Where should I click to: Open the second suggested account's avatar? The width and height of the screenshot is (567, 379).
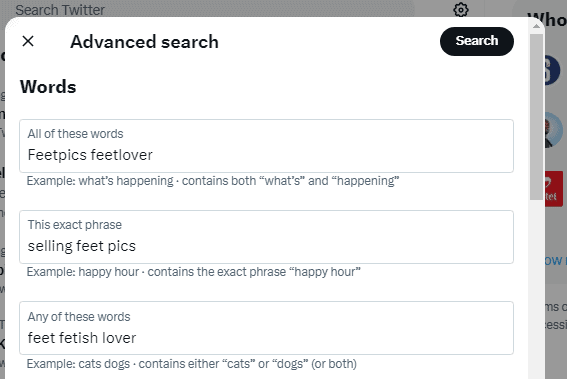(553, 130)
